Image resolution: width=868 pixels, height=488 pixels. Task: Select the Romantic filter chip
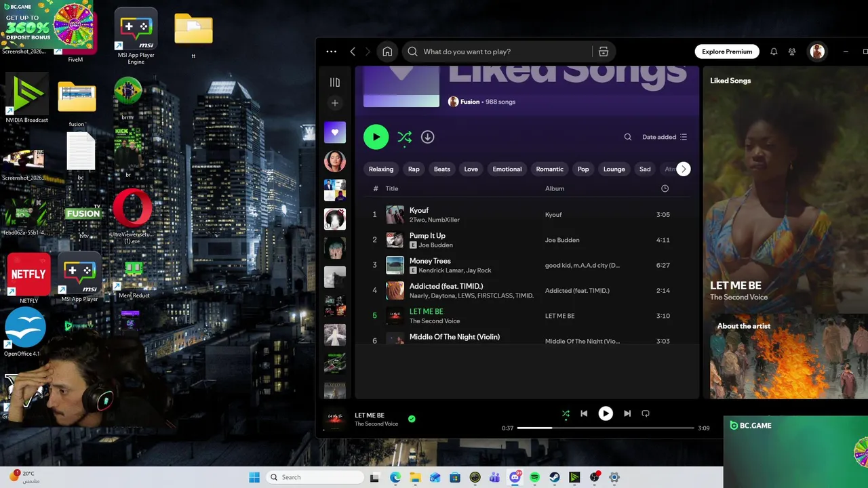point(550,169)
